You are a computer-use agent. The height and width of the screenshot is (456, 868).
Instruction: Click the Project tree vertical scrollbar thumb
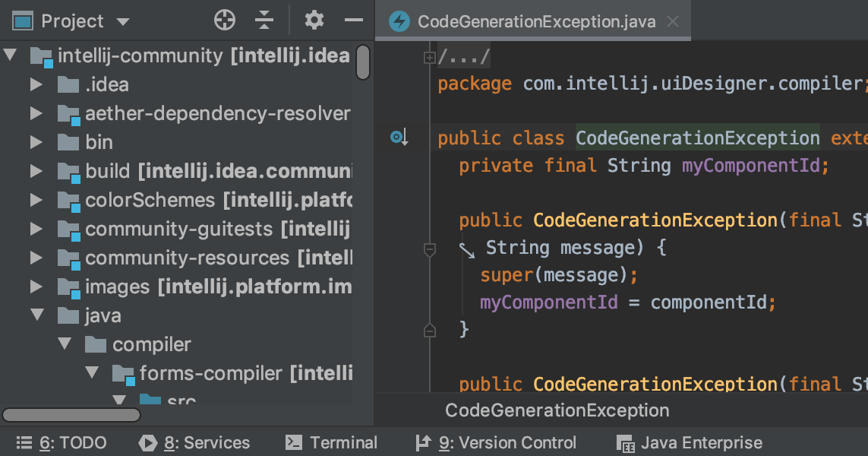pos(362,62)
